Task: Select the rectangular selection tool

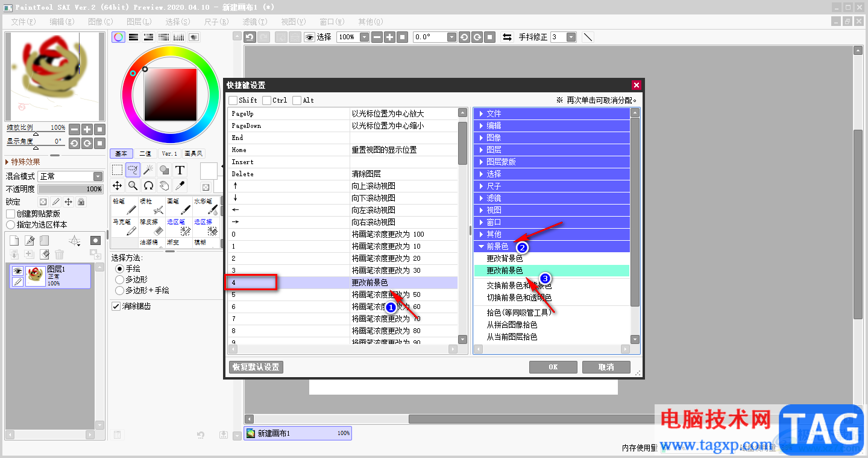Action: coord(118,170)
